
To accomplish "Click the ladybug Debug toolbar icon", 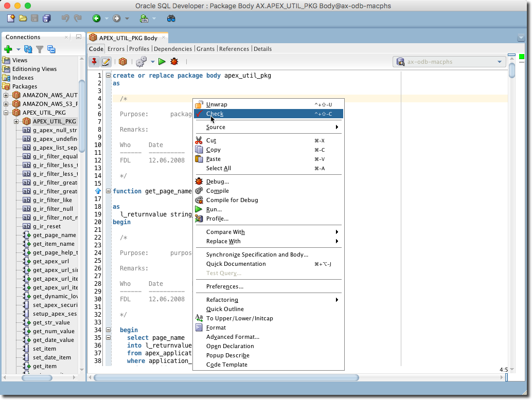I will click(x=174, y=62).
